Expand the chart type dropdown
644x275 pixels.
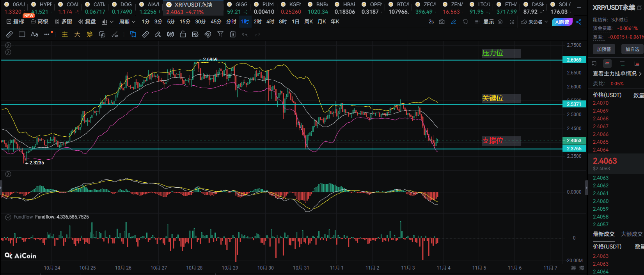click(x=107, y=22)
